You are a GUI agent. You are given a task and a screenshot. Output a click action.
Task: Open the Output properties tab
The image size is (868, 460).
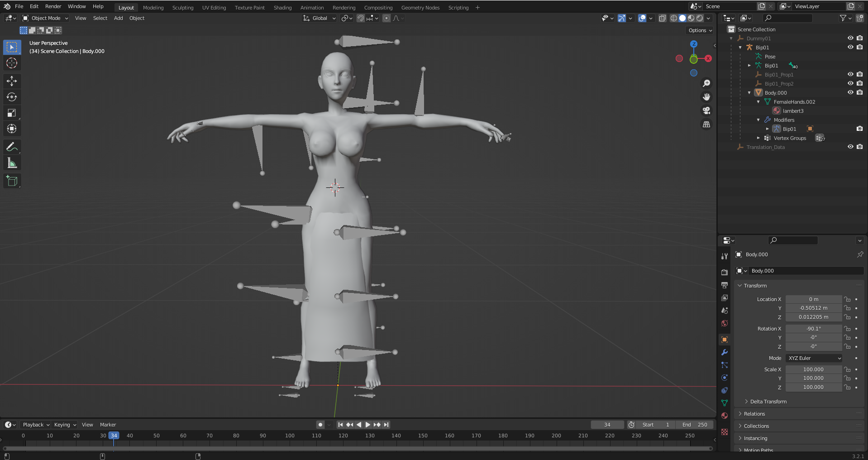click(725, 285)
